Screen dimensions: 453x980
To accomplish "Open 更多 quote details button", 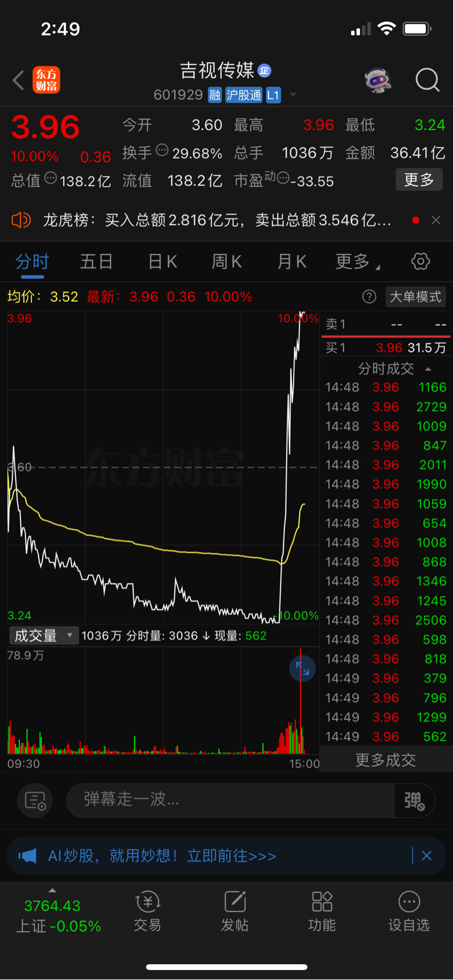I will click(419, 180).
